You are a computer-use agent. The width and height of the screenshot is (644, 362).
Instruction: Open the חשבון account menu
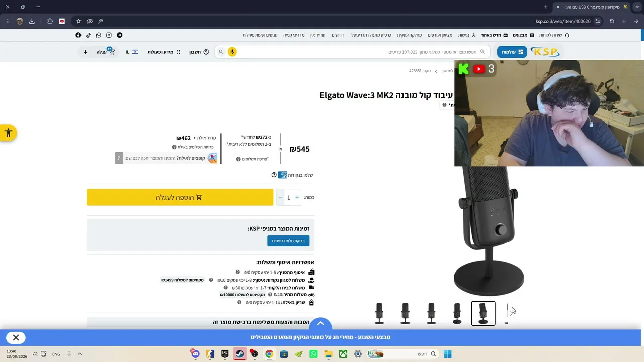click(x=199, y=52)
